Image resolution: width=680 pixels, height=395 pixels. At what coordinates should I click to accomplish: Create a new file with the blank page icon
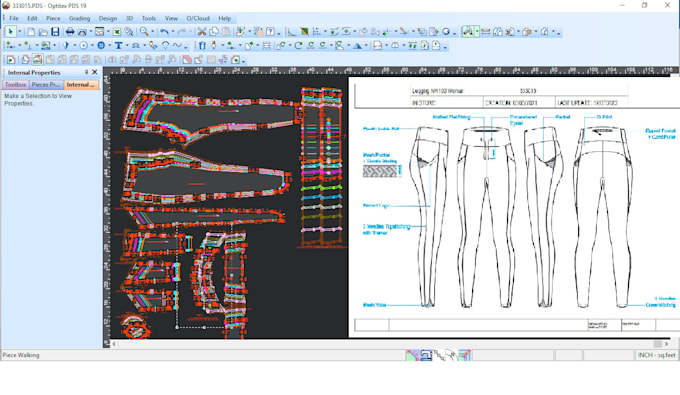click(x=31, y=32)
